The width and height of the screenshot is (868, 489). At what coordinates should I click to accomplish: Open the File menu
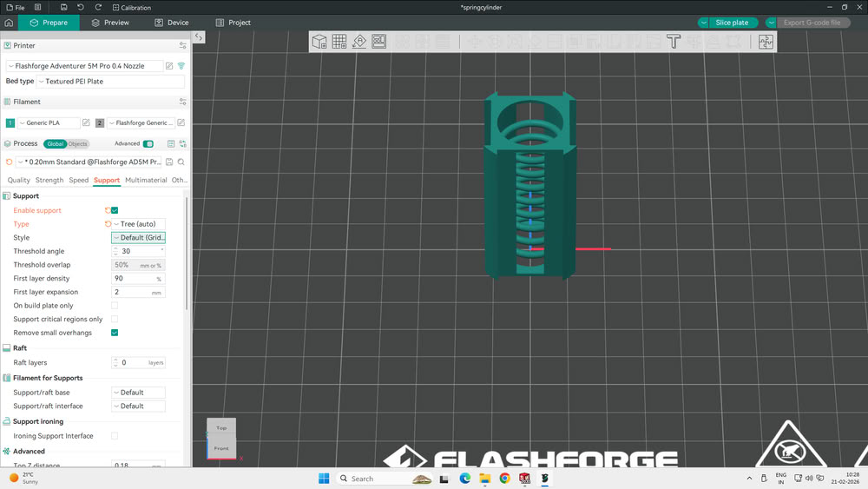click(x=16, y=7)
